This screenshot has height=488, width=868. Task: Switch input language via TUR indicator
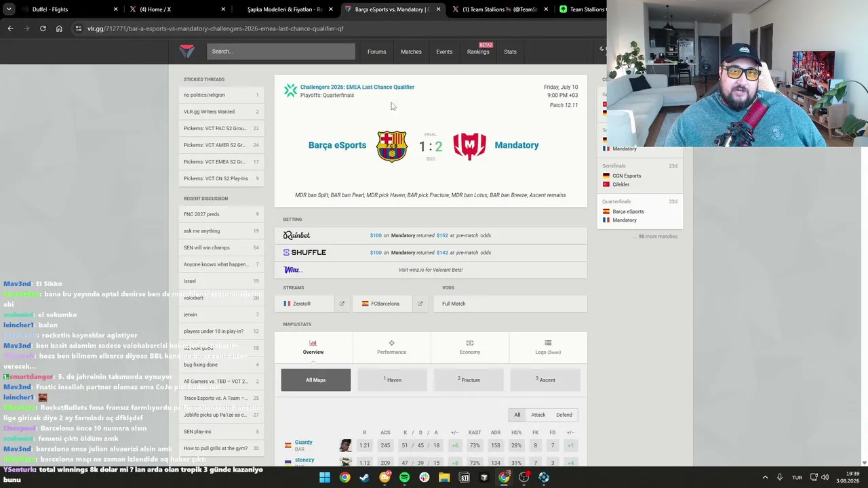797,477
